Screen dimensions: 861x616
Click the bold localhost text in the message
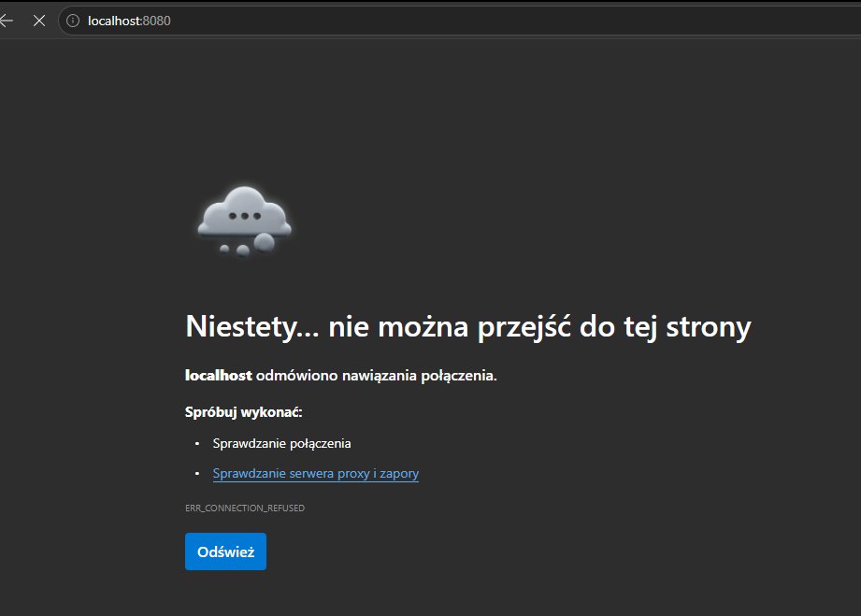pos(217,375)
